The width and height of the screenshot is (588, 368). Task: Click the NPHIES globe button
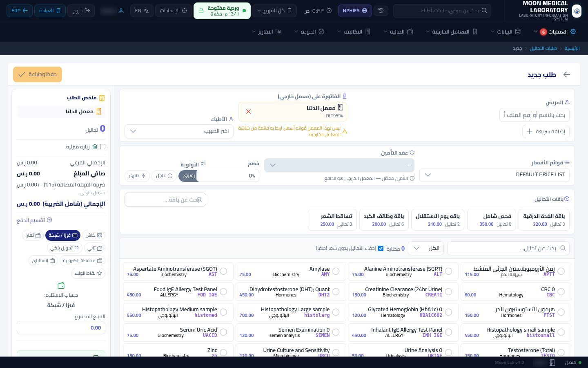pyautogui.click(x=355, y=11)
